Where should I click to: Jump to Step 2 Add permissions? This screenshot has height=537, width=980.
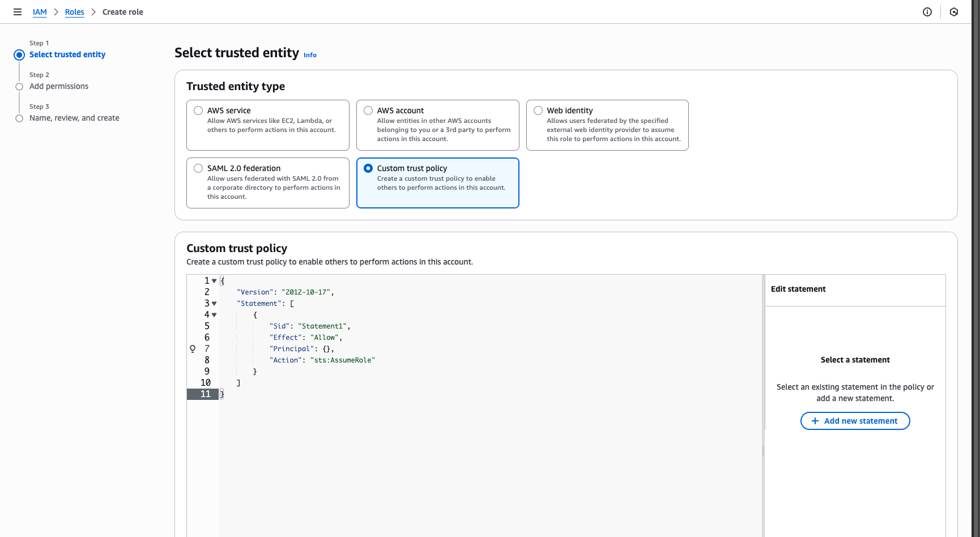[58, 86]
